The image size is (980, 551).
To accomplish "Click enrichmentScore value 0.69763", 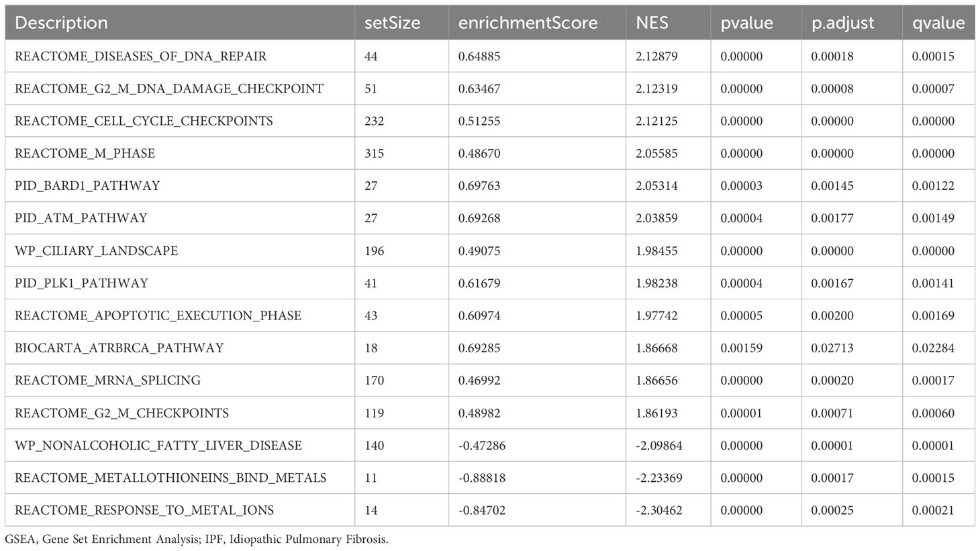I will coord(479,186).
